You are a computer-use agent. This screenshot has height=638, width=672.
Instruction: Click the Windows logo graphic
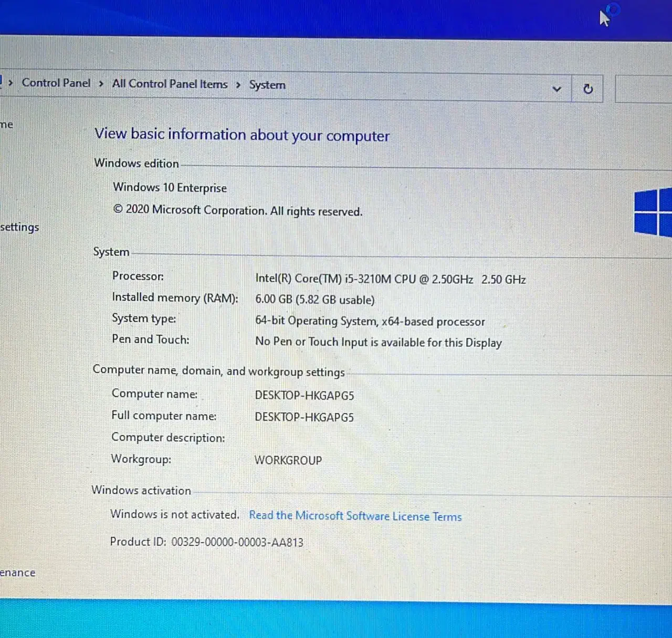pos(653,211)
